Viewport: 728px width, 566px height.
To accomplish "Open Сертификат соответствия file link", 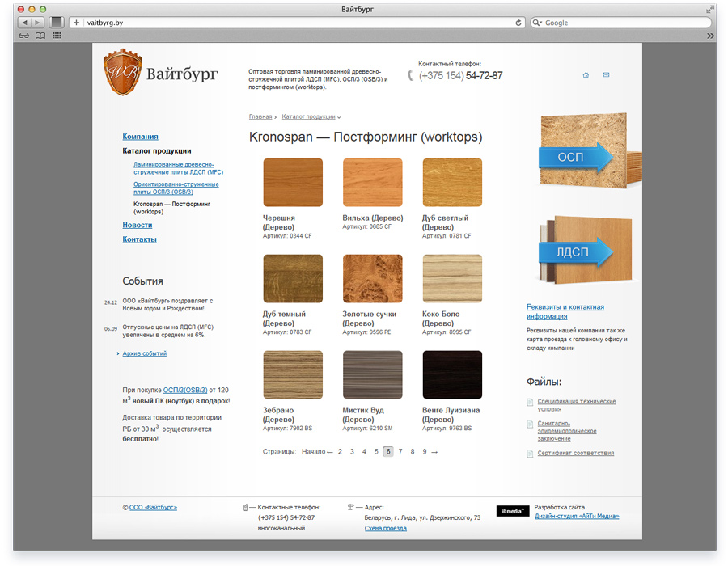I will click(x=576, y=453).
